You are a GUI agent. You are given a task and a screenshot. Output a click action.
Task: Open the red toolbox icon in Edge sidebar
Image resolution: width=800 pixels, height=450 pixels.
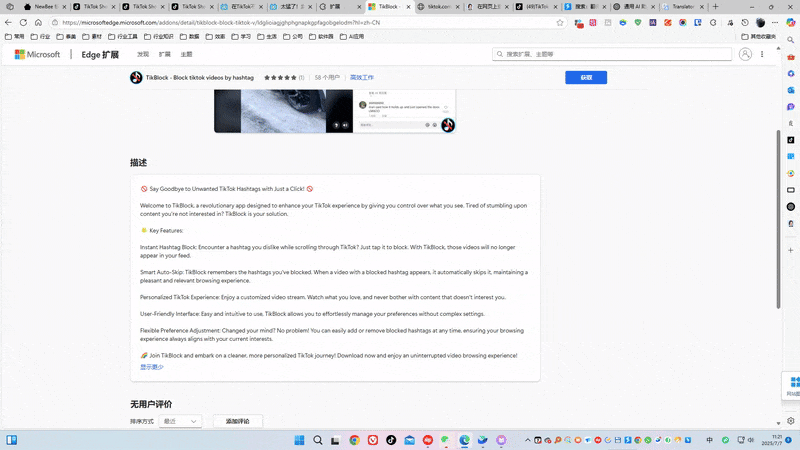tap(790, 57)
